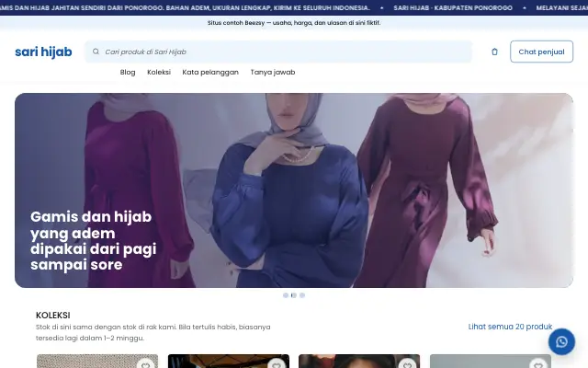Select the third carousel slide dot
588x368 pixels.
tap(302, 295)
